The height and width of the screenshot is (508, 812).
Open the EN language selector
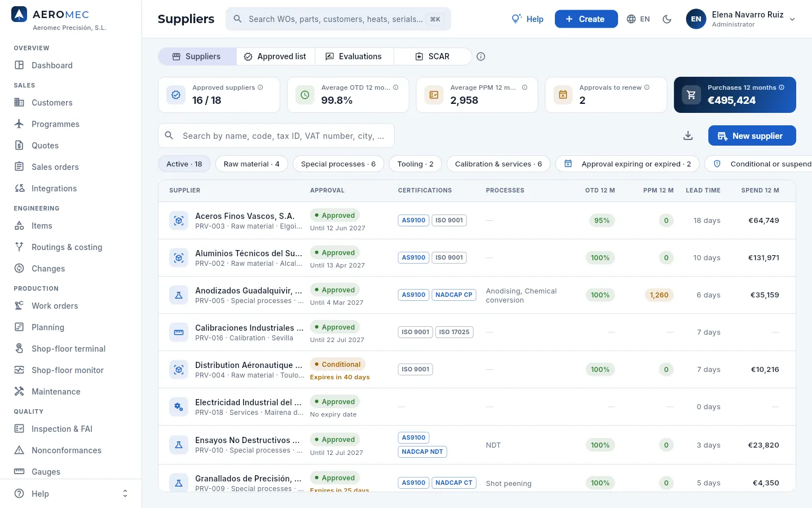[x=638, y=19]
